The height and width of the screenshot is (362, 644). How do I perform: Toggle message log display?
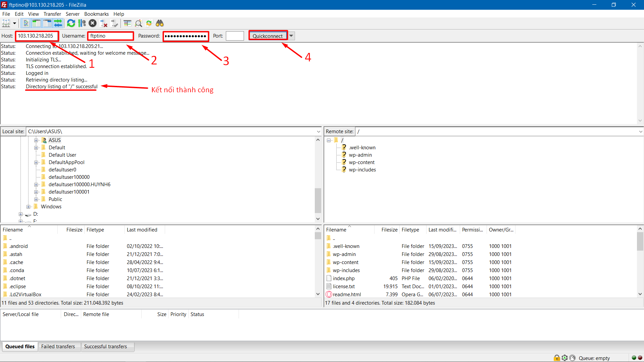26,23
